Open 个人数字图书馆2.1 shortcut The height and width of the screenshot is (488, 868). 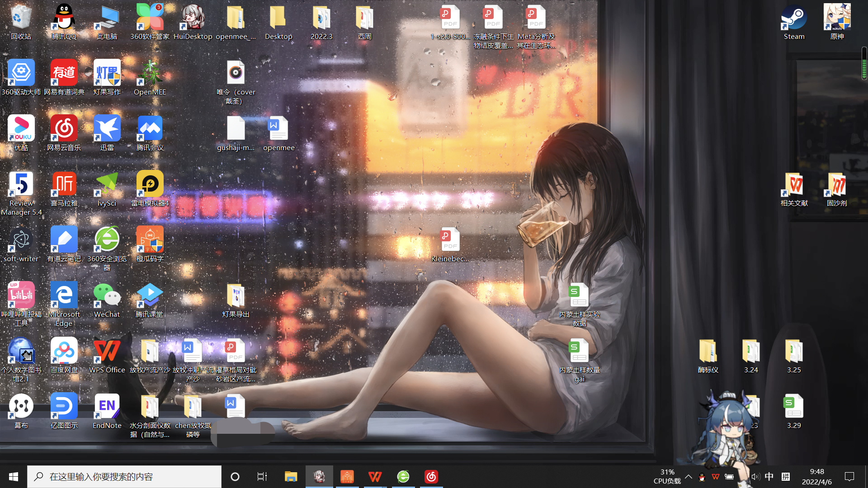[21, 360]
